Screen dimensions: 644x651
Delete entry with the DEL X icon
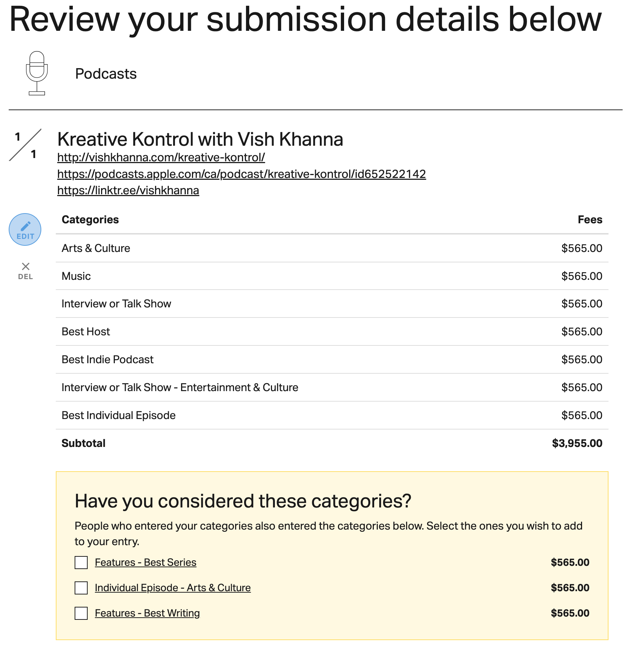click(25, 270)
